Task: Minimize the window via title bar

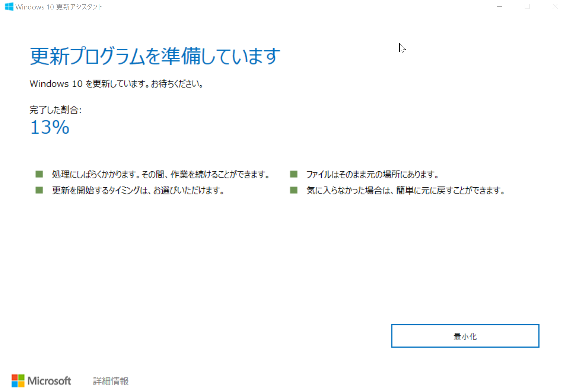Action: pyautogui.click(x=499, y=7)
